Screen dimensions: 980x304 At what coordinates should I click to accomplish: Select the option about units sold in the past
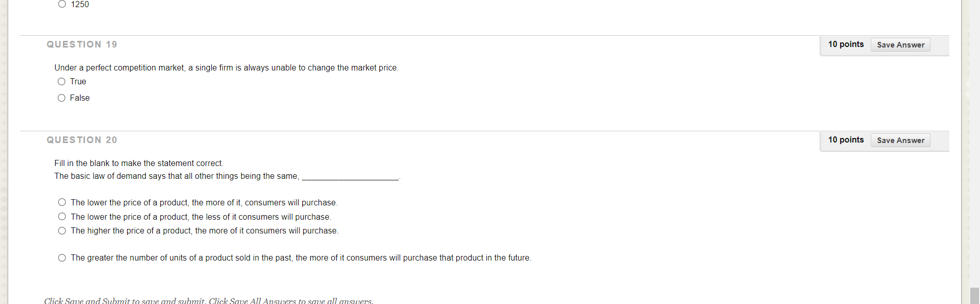pos(62,258)
